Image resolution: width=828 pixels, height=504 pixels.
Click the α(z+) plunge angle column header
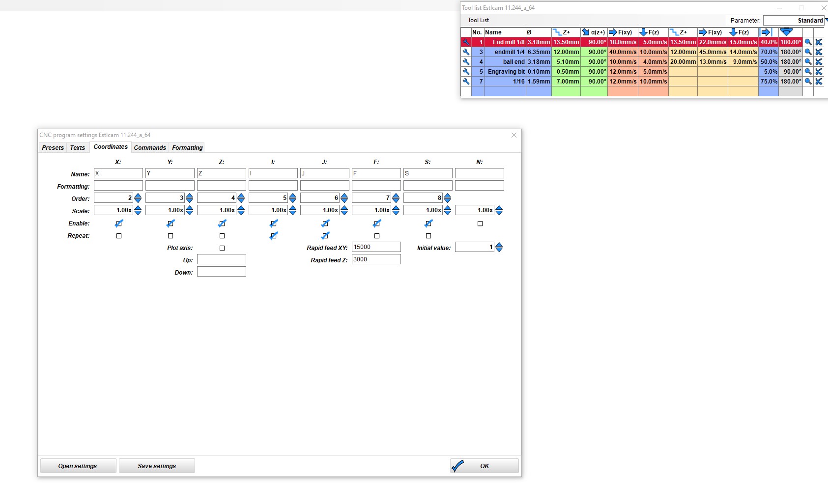click(594, 32)
